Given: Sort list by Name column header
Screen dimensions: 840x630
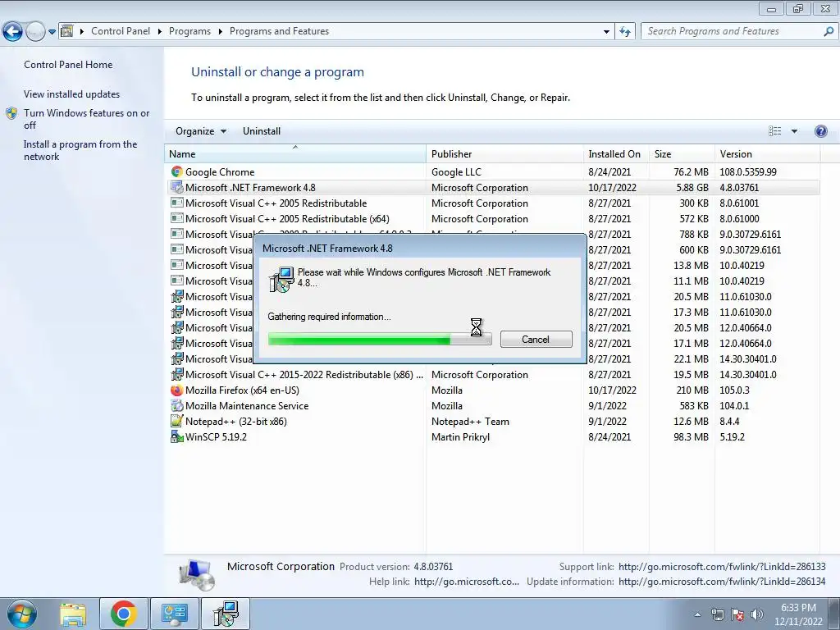Looking at the screenshot, I should (295, 153).
